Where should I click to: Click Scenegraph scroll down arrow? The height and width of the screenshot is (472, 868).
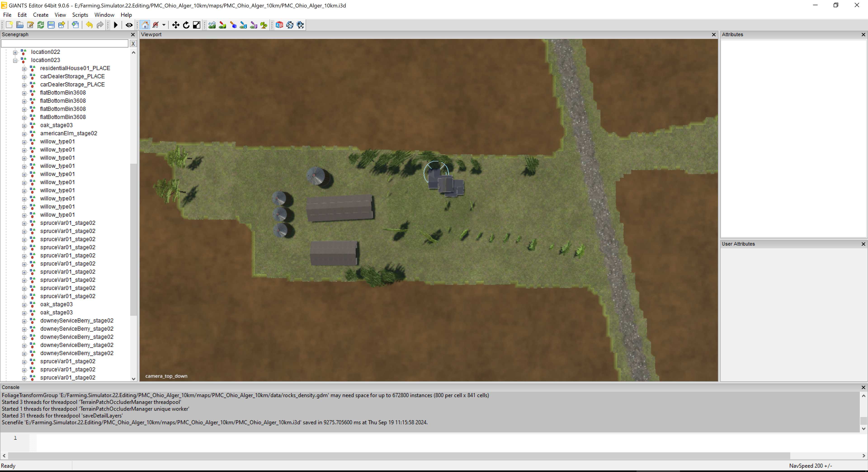coord(133,379)
